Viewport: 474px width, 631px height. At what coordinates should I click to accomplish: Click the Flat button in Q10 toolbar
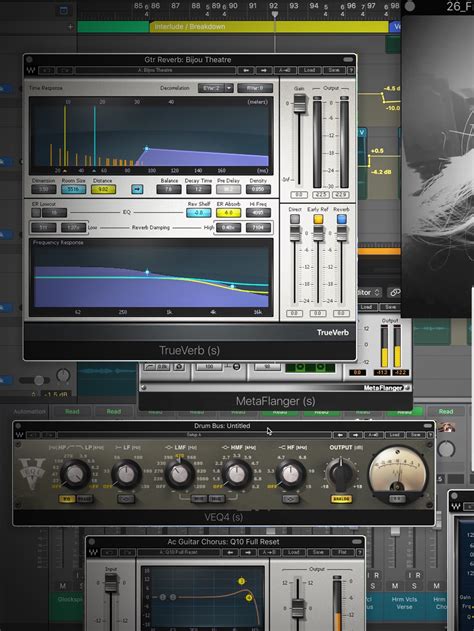click(342, 553)
